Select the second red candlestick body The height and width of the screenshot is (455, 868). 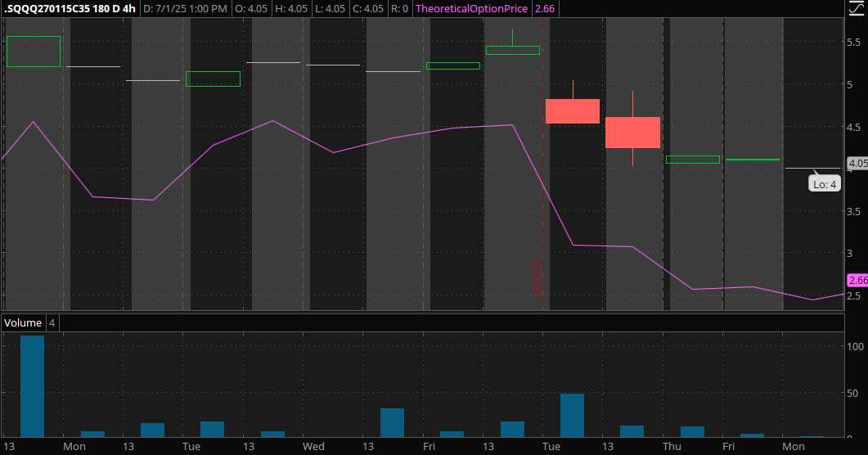coord(632,133)
